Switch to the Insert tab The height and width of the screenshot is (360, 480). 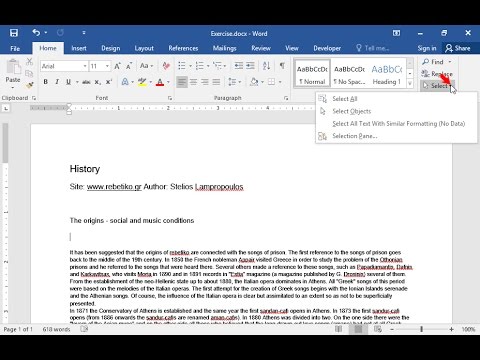[79, 48]
